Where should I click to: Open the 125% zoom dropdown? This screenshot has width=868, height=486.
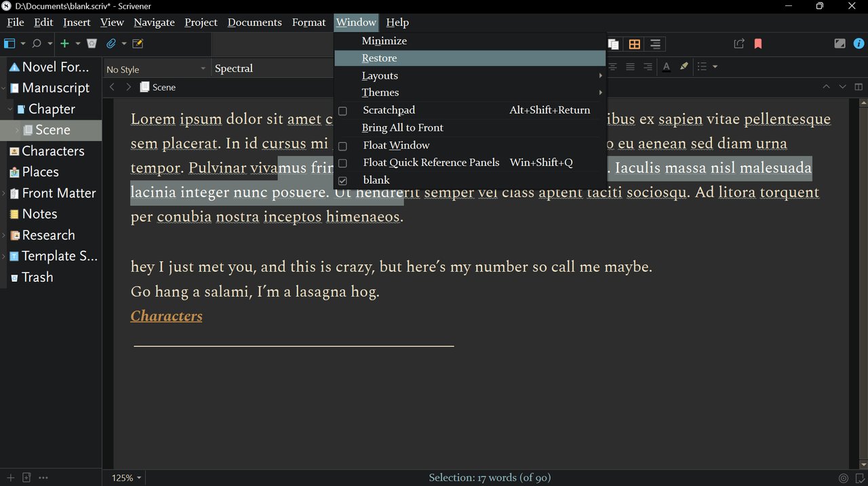click(x=126, y=478)
